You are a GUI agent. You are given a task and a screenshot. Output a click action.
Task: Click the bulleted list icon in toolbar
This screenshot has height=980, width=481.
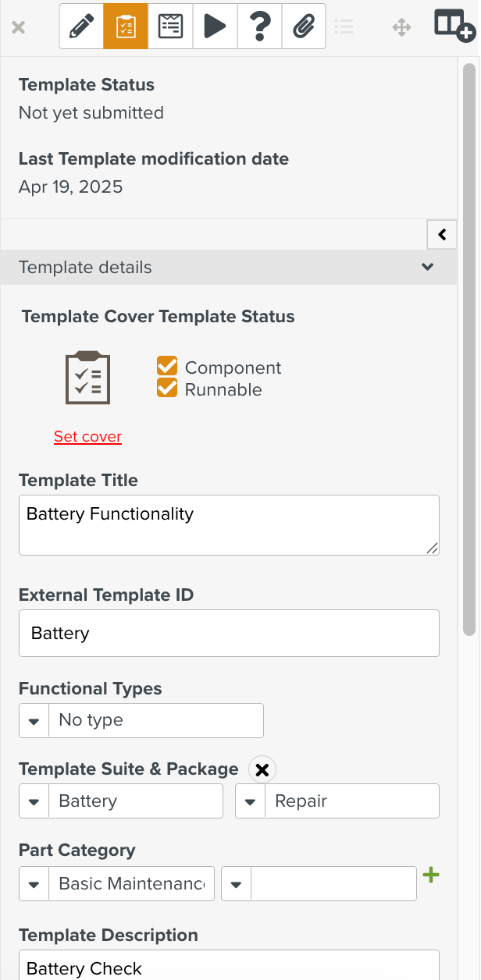click(344, 27)
